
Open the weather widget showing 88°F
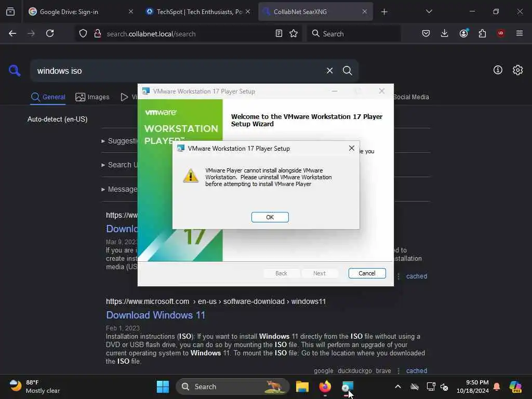click(x=34, y=387)
